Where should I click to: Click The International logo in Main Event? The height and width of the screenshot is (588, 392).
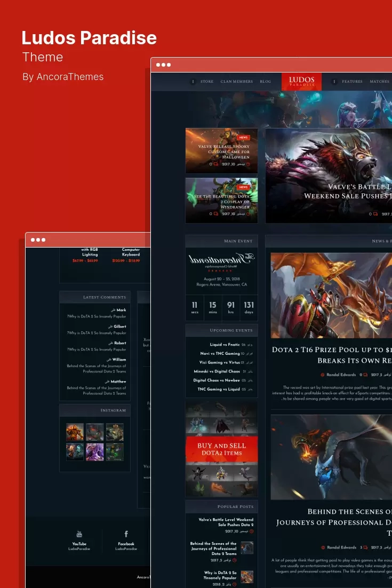point(221,261)
